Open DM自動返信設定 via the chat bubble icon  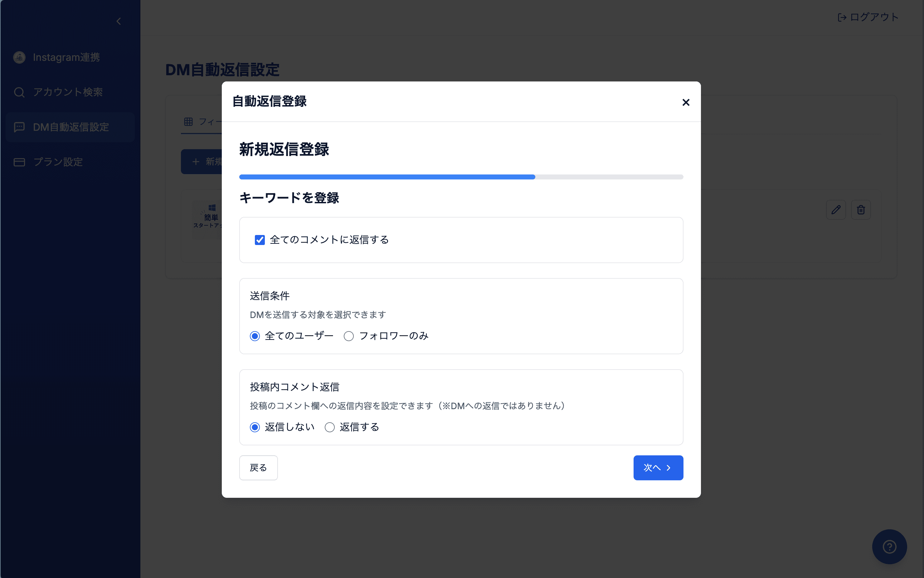pos(19,127)
